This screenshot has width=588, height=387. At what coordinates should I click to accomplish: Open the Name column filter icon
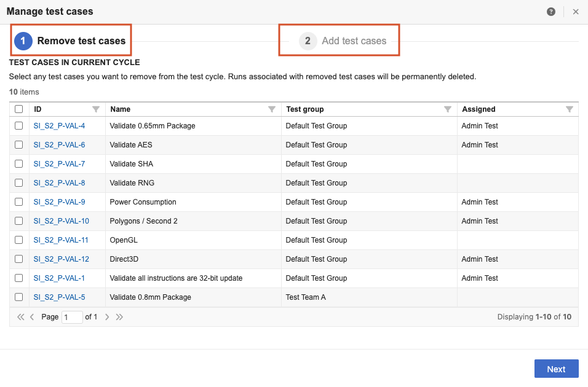tap(272, 109)
